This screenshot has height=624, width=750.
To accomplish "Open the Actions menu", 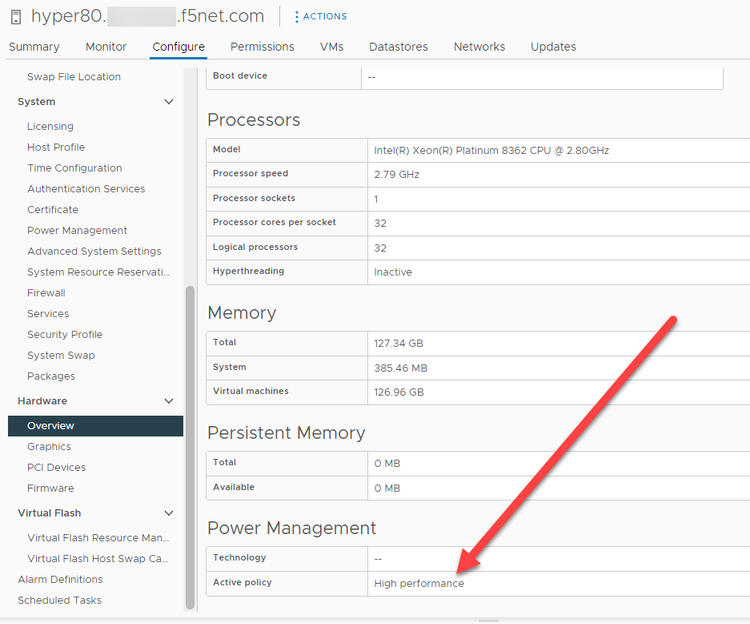I will click(x=321, y=17).
